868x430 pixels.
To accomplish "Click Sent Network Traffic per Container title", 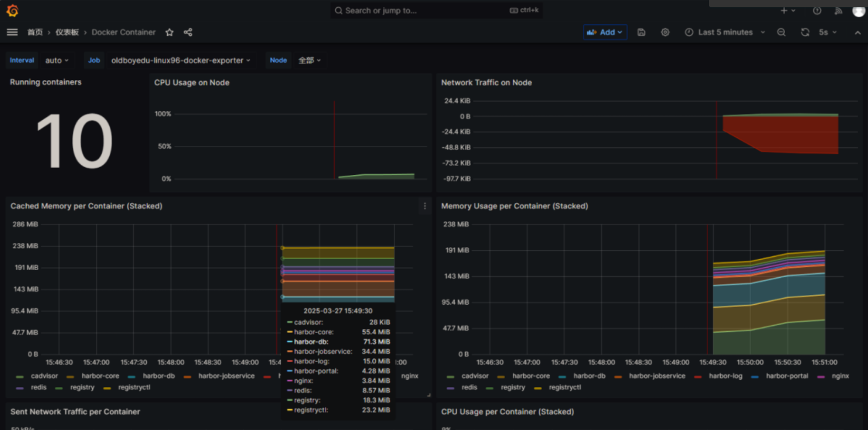I will pyautogui.click(x=75, y=411).
